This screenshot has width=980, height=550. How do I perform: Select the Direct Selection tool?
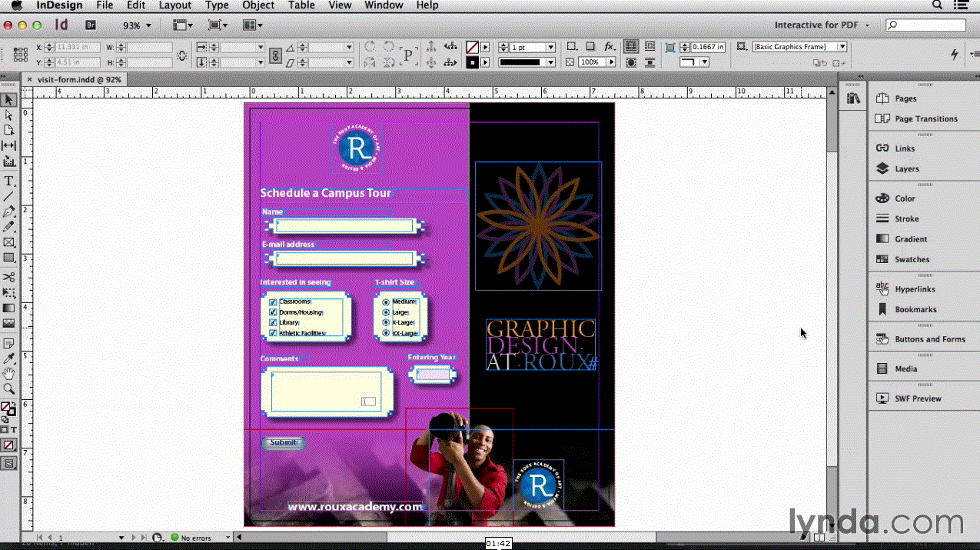pyautogui.click(x=9, y=115)
